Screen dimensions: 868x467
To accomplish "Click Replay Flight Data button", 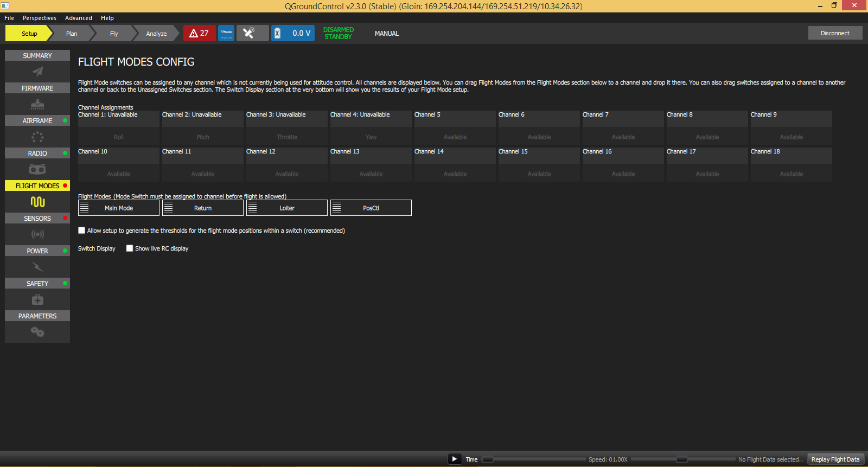I will (x=835, y=459).
